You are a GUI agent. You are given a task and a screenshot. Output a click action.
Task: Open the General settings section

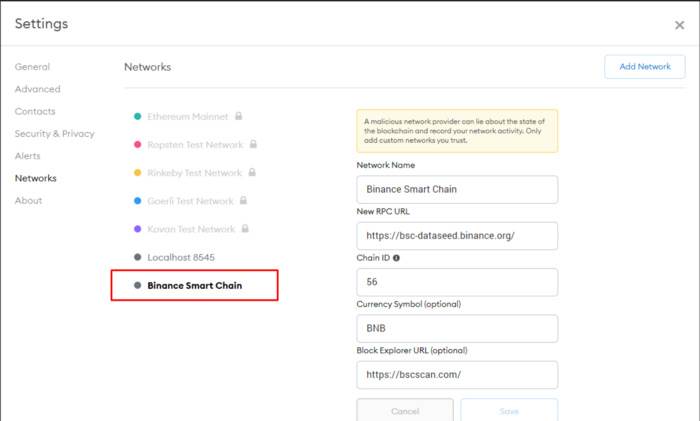point(32,67)
